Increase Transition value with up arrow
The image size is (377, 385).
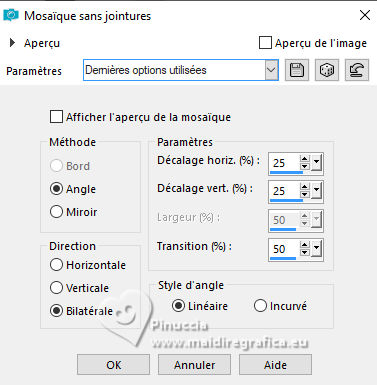[x=304, y=245]
